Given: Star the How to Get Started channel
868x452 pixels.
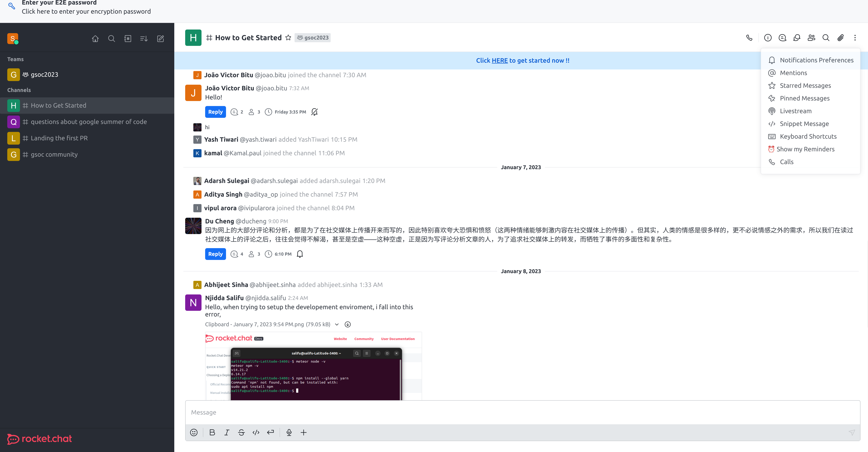Looking at the screenshot, I should (x=288, y=37).
